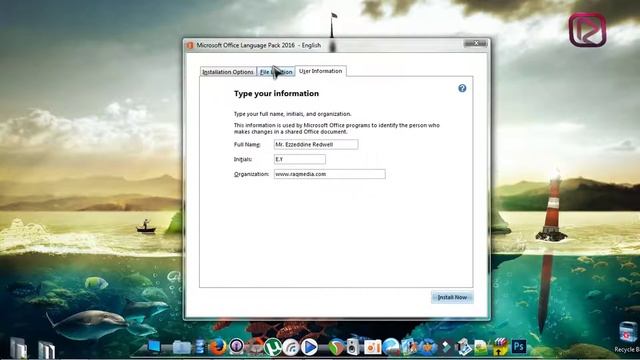This screenshot has width=640, height=360.
Task: Open the blue Windows icon in the dock
Action: pyautogui.click(x=154, y=347)
